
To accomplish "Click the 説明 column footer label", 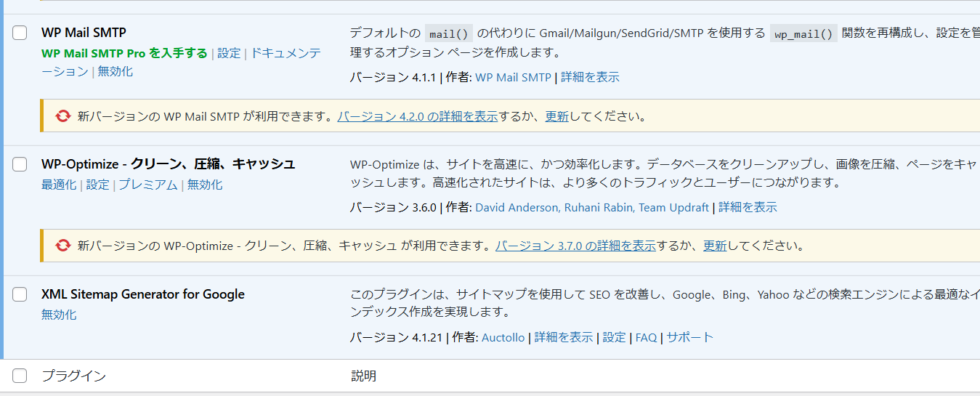I will click(x=363, y=376).
